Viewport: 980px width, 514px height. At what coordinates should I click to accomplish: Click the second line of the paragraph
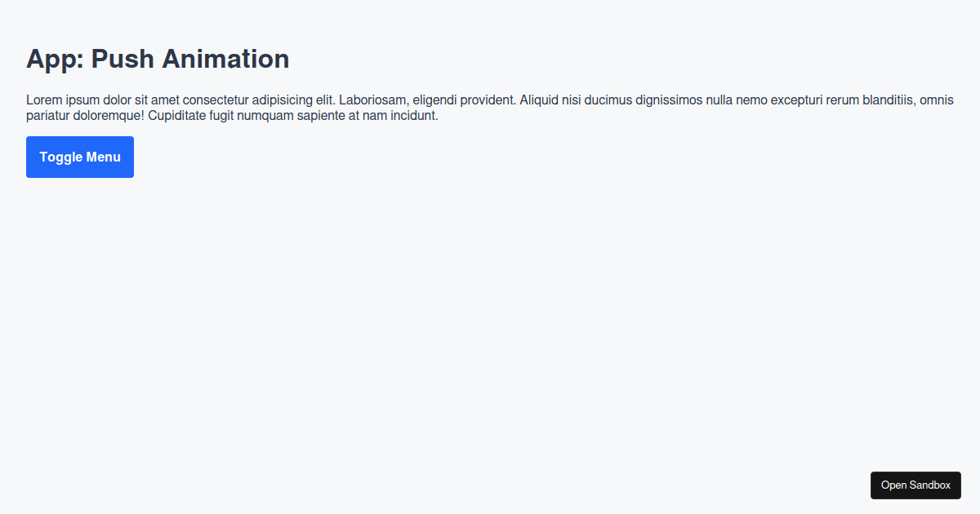[x=232, y=115]
